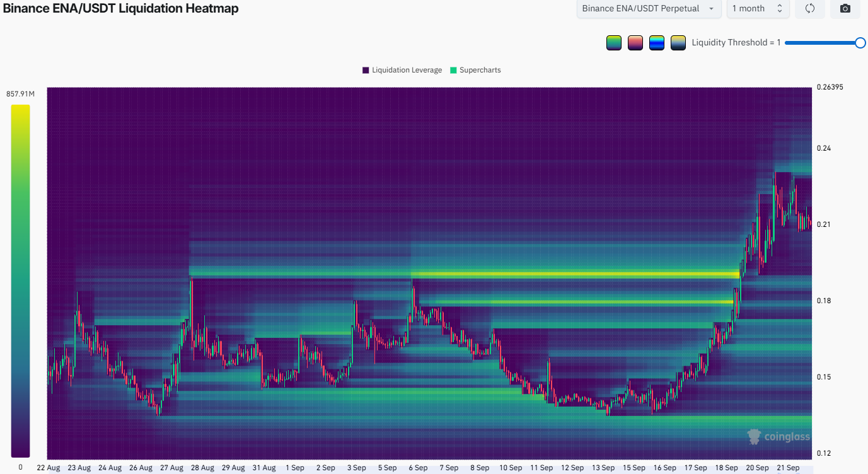Click the Liquidity Threshold slider handle
Image resolution: width=868 pixels, height=474 pixels.
(x=860, y=42)
